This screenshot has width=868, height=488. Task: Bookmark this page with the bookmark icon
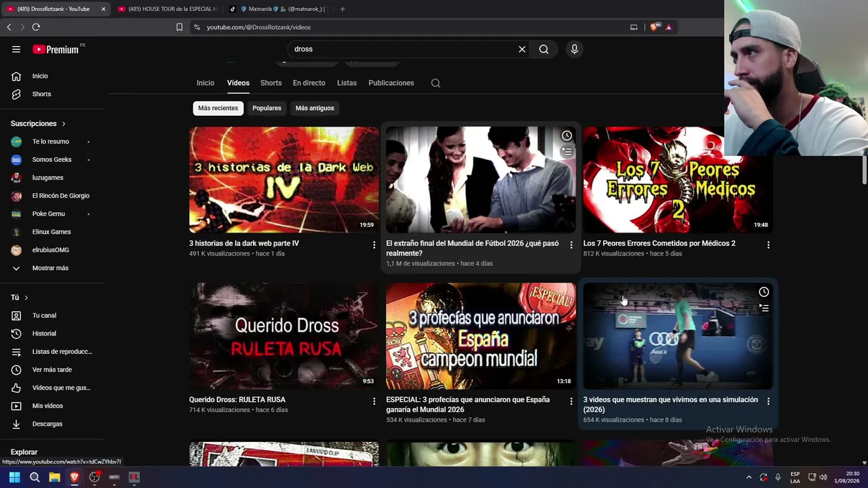coord(179,27)
